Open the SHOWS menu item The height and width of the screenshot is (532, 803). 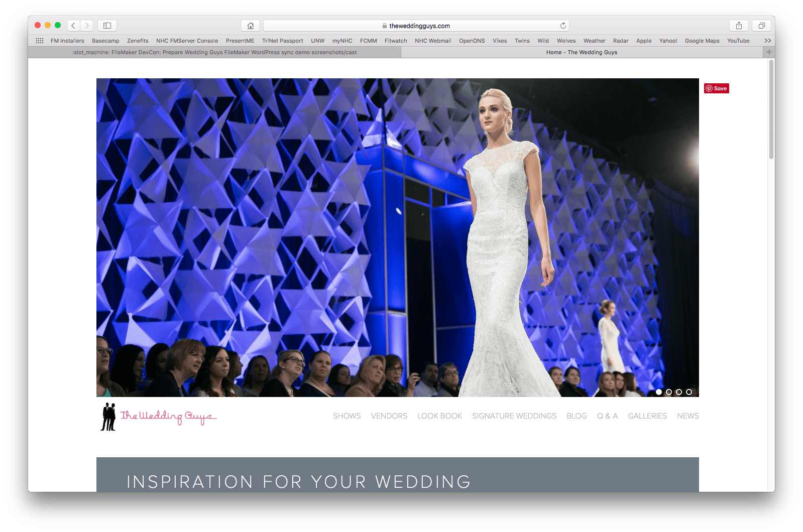click(x=347, y=416)
